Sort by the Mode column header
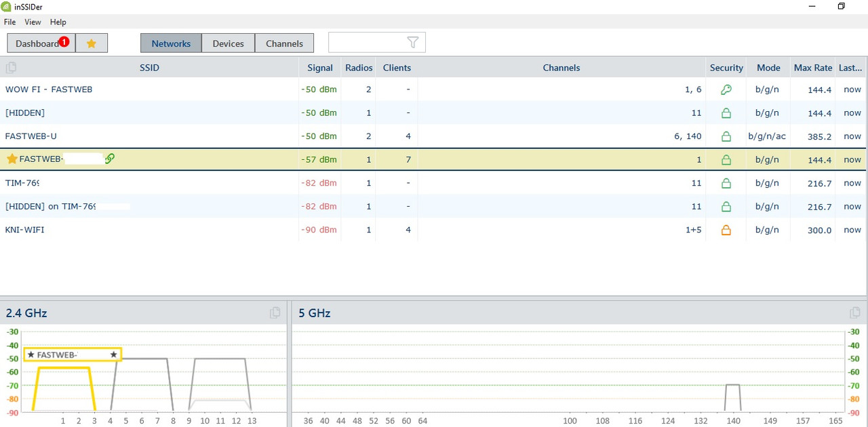The height and width of the screenshot is (427, 868). 768,68
